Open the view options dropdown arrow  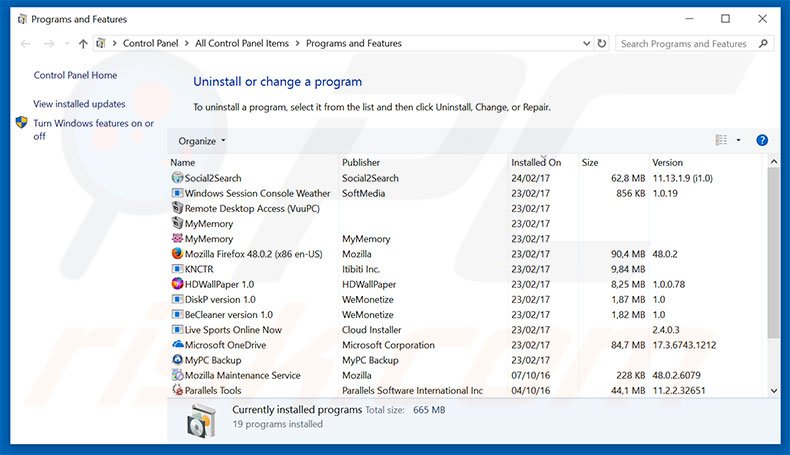[x=738, y=140]
